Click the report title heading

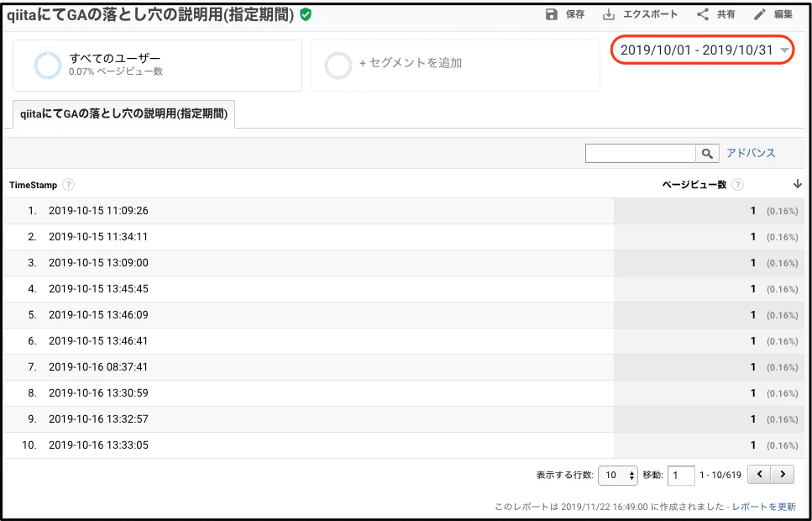coord(149,16)
